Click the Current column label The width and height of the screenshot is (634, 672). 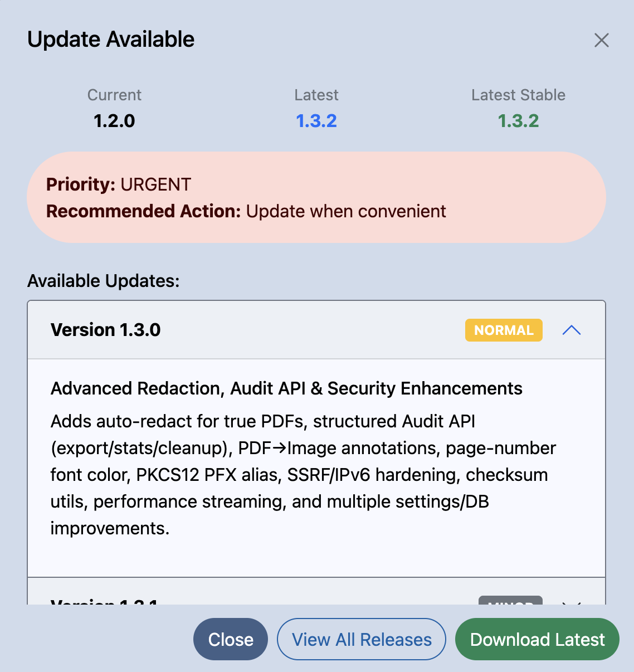click(114, 95)
